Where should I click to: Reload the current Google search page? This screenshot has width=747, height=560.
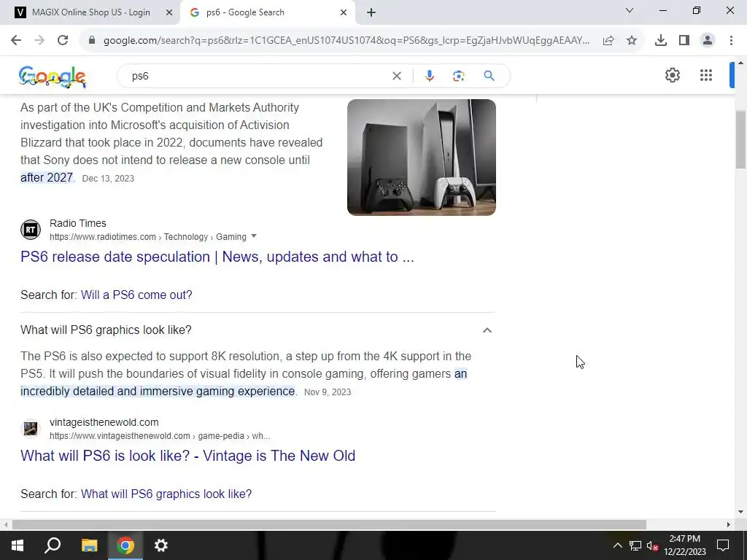point(63,41)
